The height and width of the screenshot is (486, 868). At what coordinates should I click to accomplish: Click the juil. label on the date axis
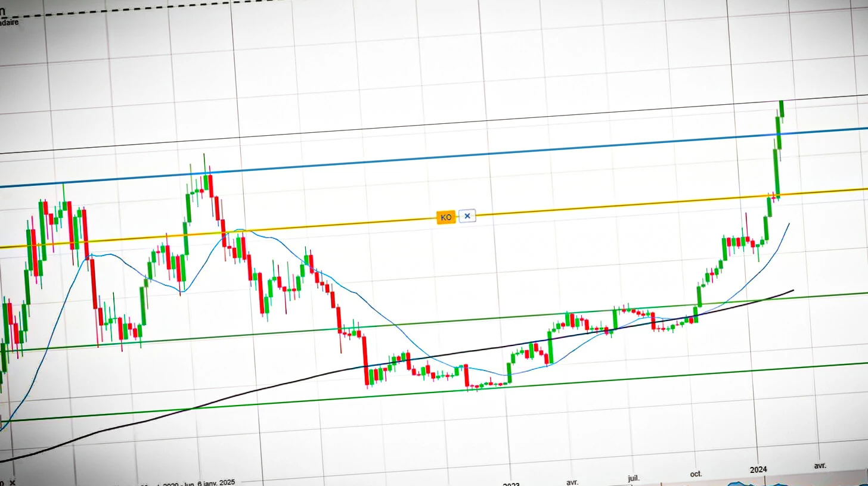[x=634, y=478]
